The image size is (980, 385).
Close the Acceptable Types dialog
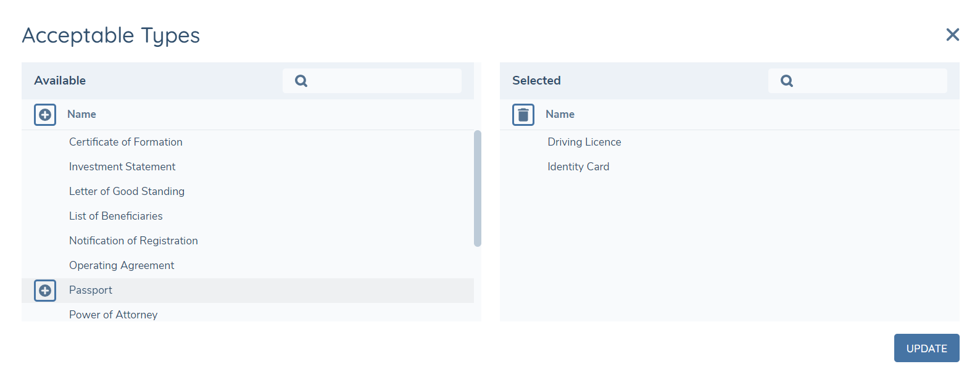click(x=952, y=35)
